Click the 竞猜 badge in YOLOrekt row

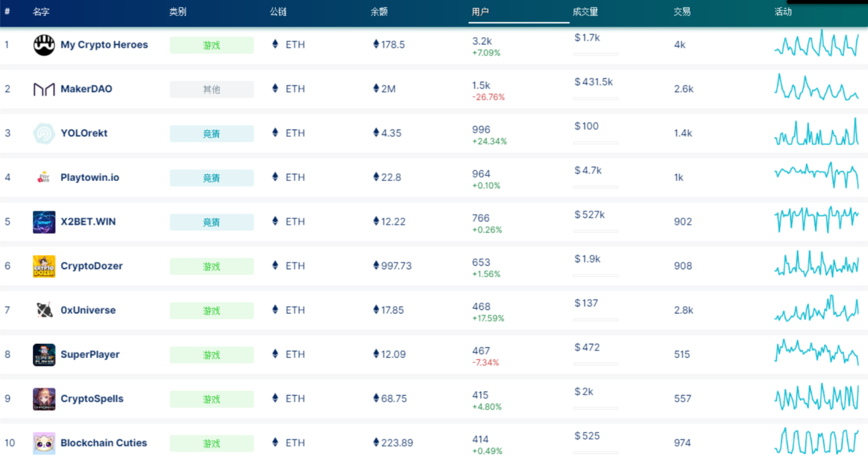point(211,134)
